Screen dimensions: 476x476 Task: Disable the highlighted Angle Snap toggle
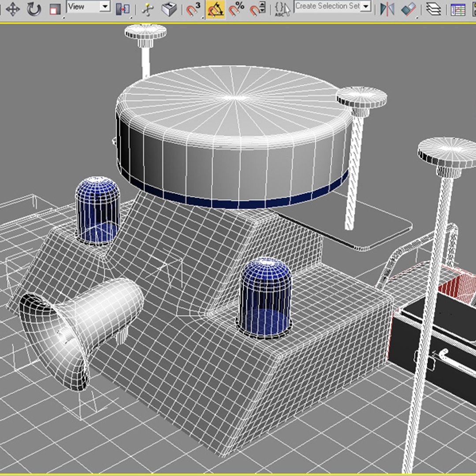coord(215,9)
